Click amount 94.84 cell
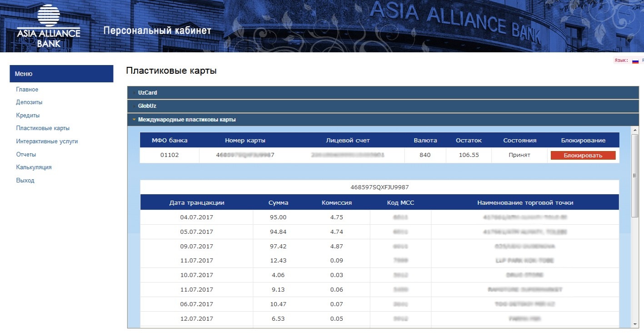 coord(278,232)
